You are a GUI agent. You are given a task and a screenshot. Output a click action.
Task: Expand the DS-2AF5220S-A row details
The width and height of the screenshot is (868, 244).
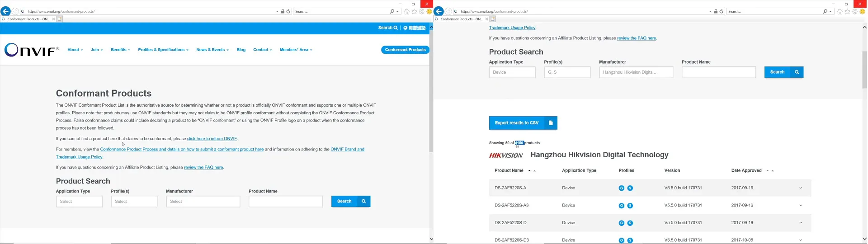pos(801,188)
